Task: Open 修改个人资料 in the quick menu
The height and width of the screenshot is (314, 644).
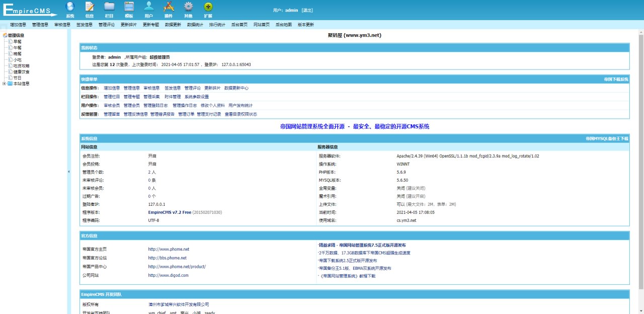Action: click(213, 106)
